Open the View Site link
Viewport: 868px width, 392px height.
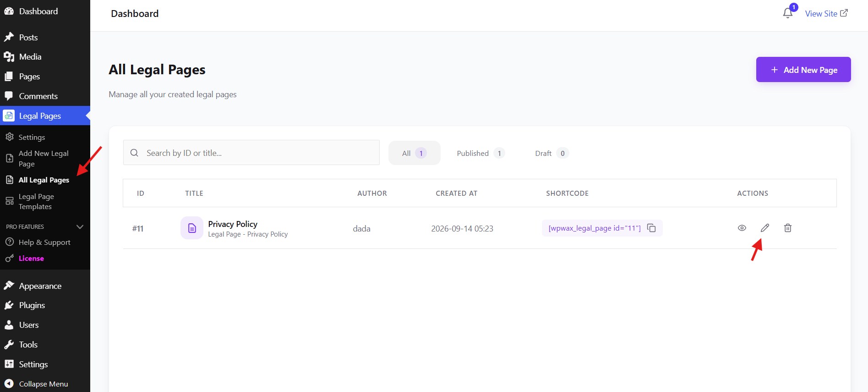tap(826, 13)
